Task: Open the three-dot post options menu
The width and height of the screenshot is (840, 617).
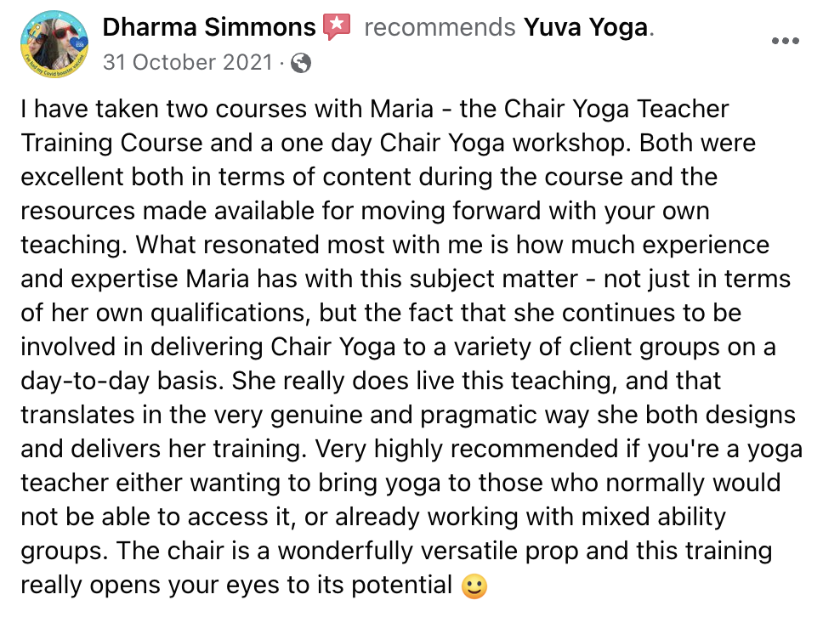Action: (x=786, y=41)
